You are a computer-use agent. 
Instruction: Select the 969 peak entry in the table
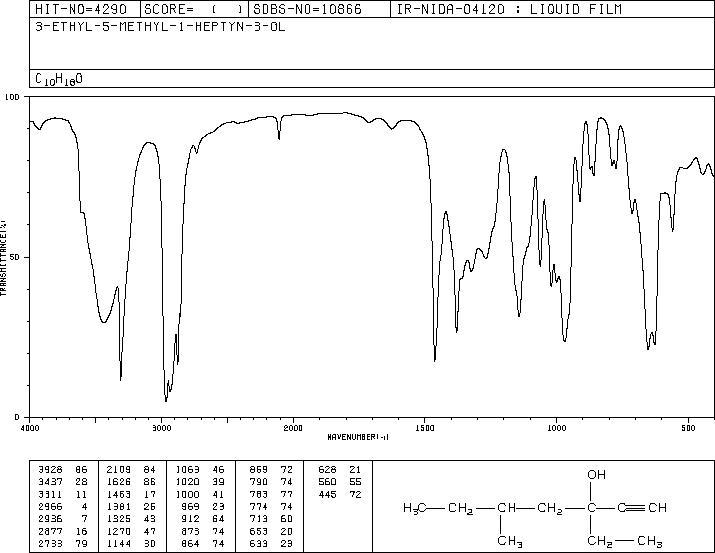tap(202, 506)
